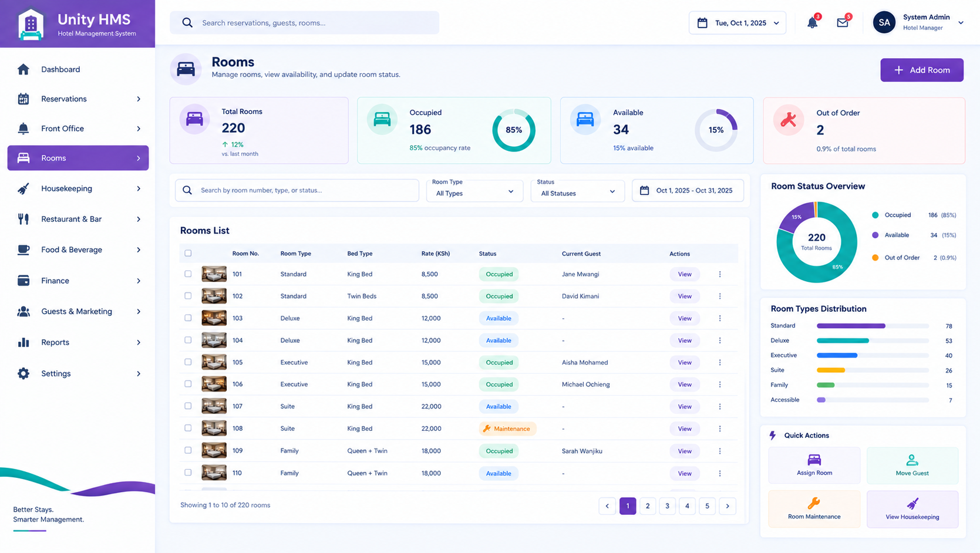Screen dimensions: 980x553
Task: Expand the Front Office sidebar chevron
Action: tap(139, 129)
